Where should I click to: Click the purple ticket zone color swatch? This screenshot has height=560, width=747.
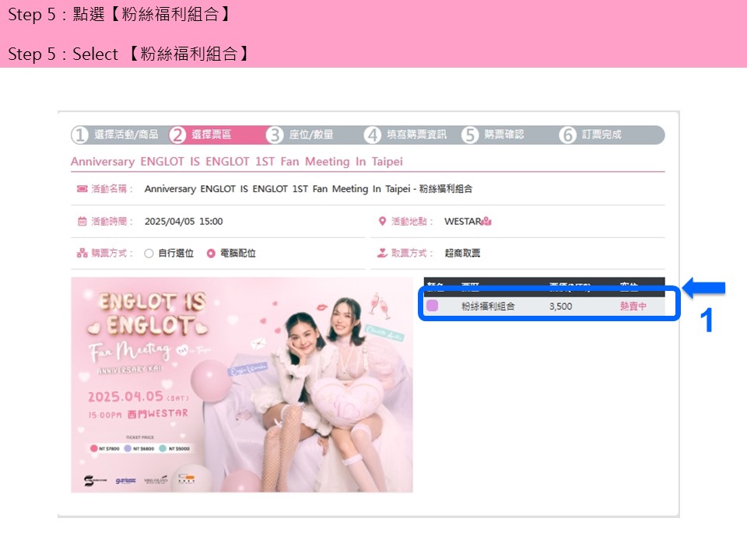point(432,306)
